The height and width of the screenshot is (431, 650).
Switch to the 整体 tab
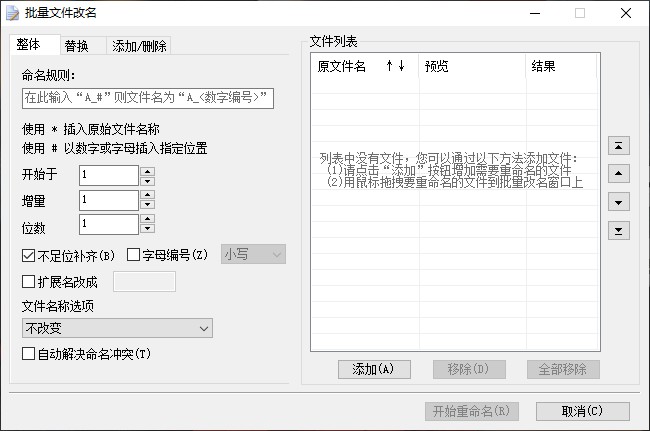pos(35,45)
